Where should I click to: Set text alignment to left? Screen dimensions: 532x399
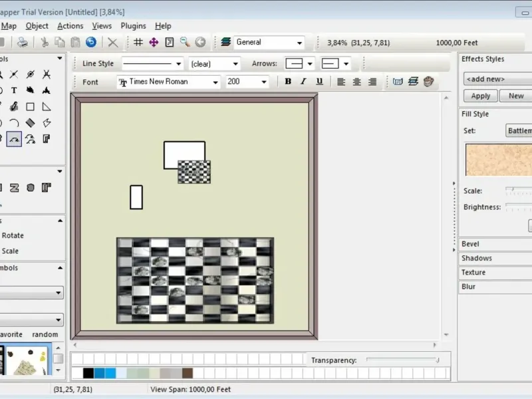[341, 82]
